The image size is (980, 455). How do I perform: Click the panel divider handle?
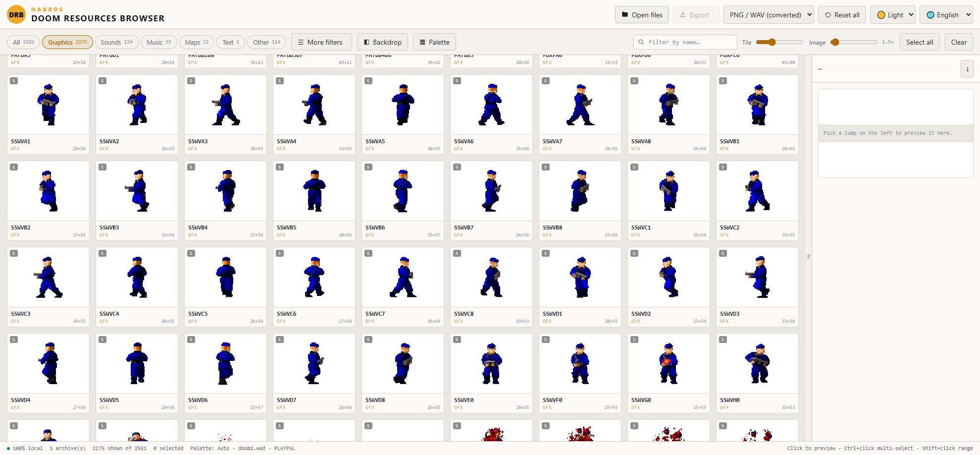(x=809, y=256)
